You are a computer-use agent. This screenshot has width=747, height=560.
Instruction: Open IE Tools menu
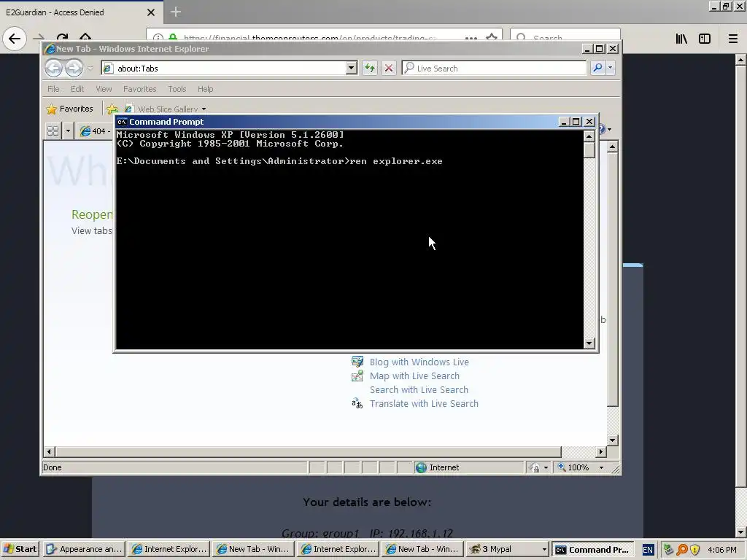click(177, 89)
